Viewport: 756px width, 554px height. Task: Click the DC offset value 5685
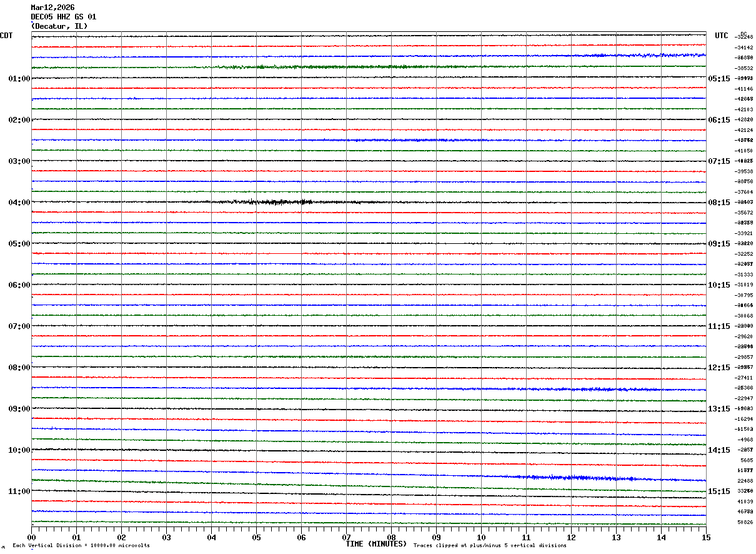click(746, 460)
